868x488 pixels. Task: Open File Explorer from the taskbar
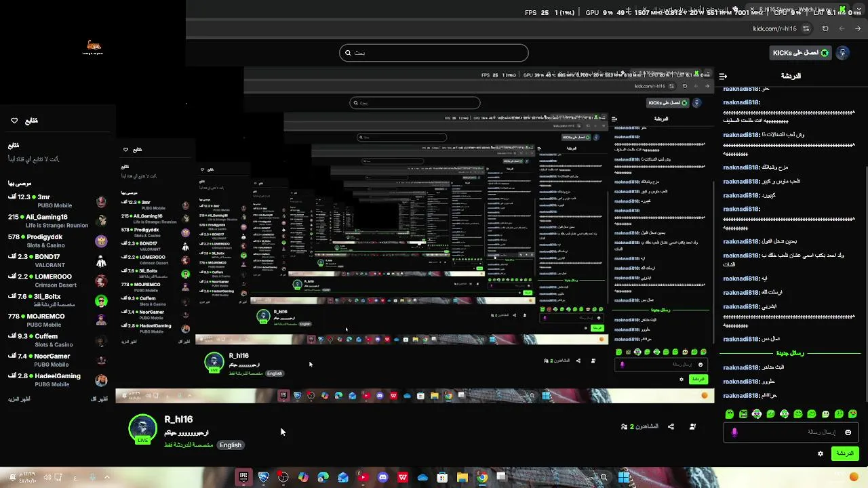click(462, 477)
